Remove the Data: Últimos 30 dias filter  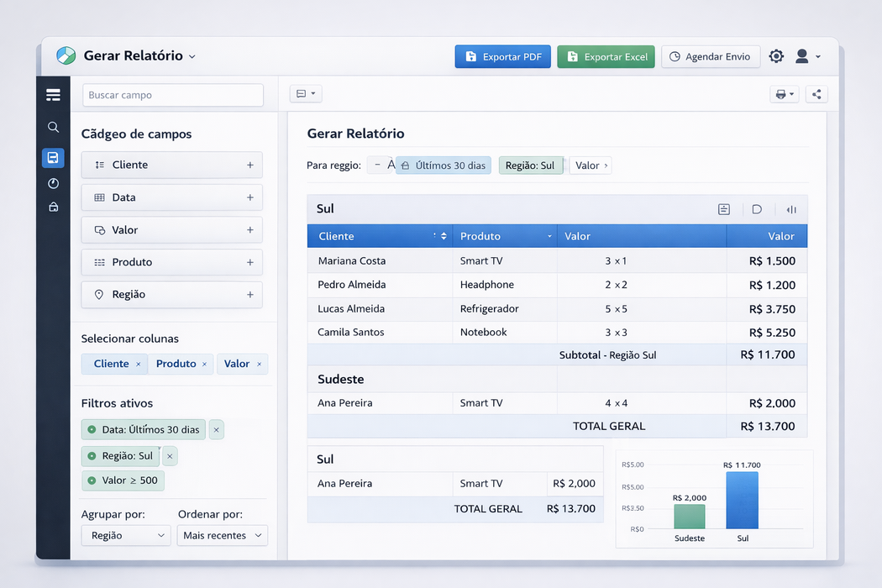(216, 430)
